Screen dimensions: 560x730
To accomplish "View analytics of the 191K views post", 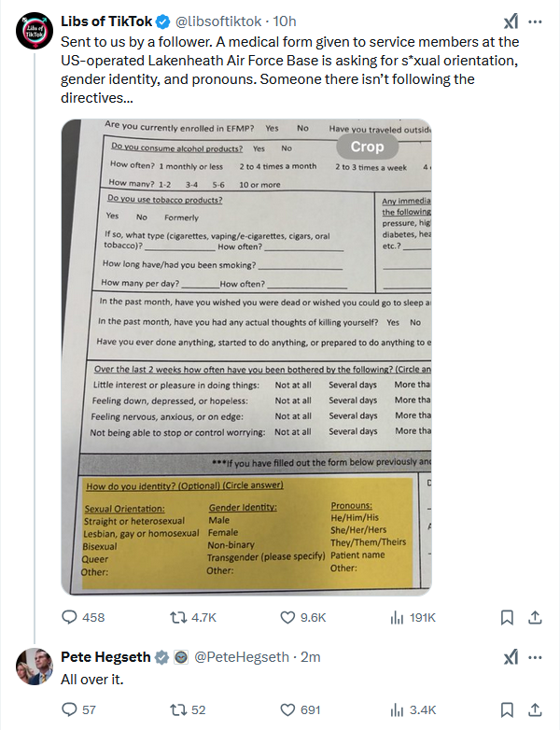I will coord(398,617).
